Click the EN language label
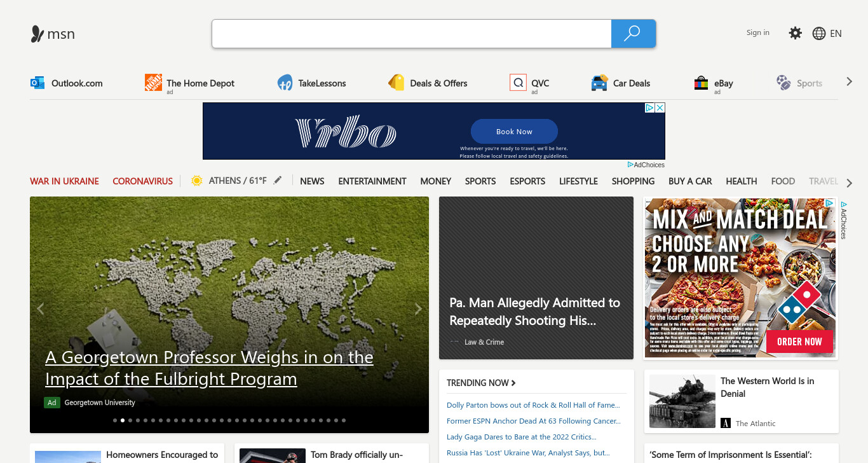 tap(836, 34)
